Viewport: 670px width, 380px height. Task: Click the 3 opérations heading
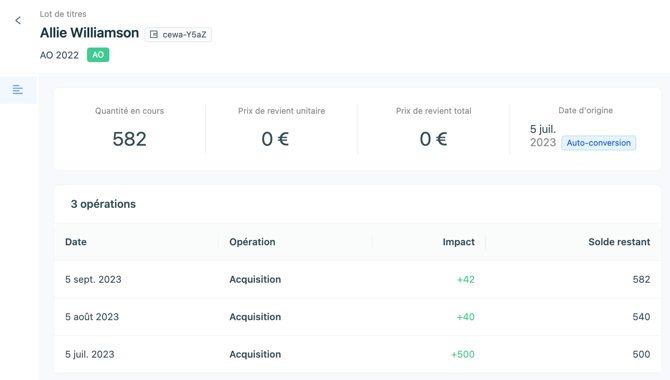click(103, 204)
